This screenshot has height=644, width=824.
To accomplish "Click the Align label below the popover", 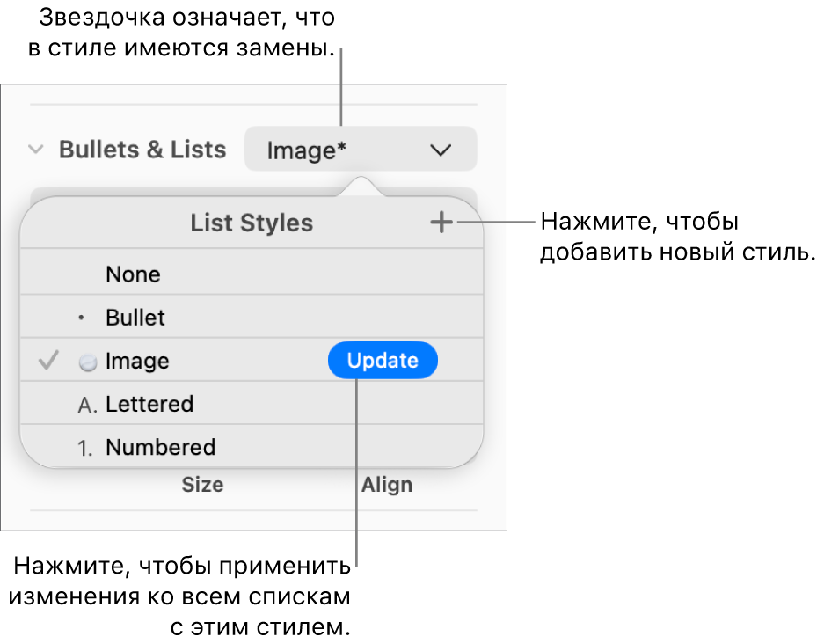I will 386,485.
